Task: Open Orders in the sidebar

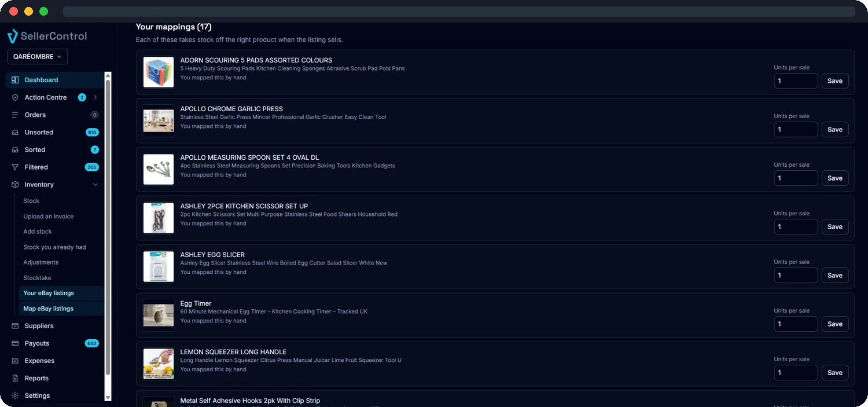Action: [x=55, y=115]
